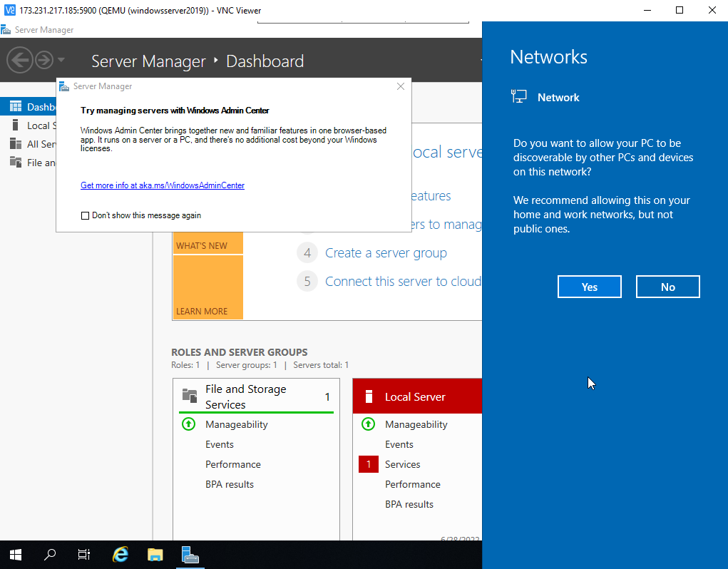Click Yes to allow network discovery
The height and width of the screenshot is (569, 728).
click(589, 287)
